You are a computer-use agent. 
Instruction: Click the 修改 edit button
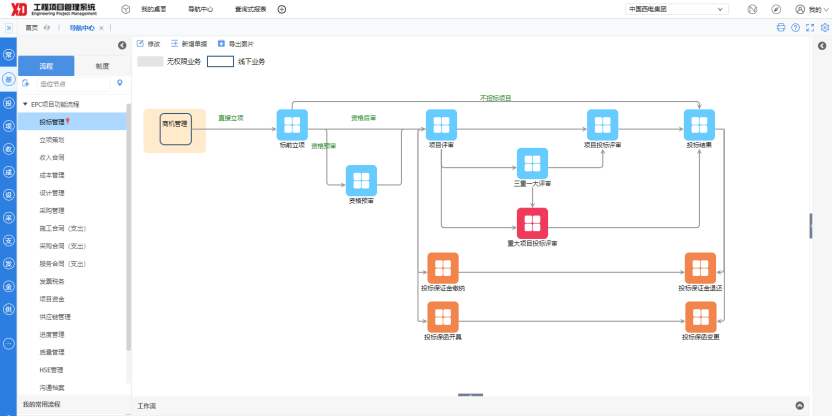coord(148,44)
